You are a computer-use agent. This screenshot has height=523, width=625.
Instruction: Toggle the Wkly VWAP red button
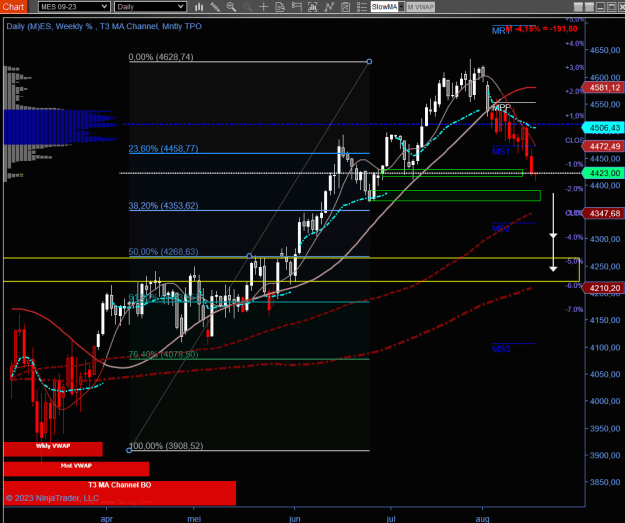(53, 449)
